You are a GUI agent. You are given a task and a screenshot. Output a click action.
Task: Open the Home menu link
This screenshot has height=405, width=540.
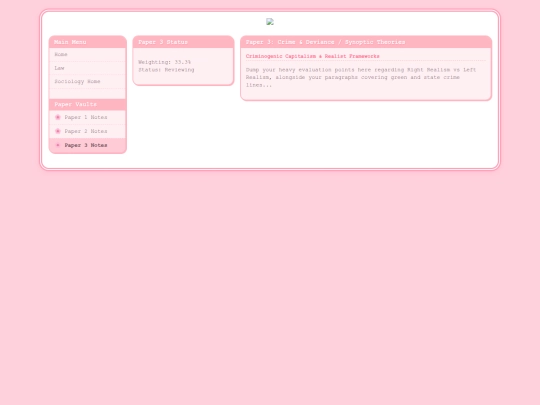coord(87,54)
